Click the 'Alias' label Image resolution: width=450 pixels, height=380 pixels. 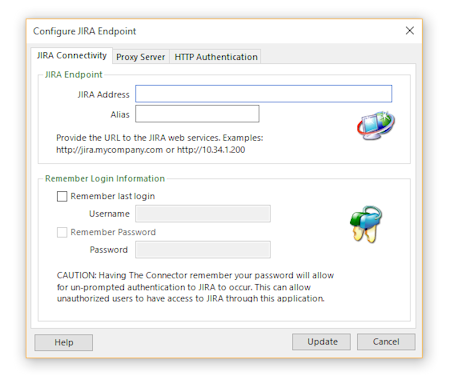click(120, 115)
